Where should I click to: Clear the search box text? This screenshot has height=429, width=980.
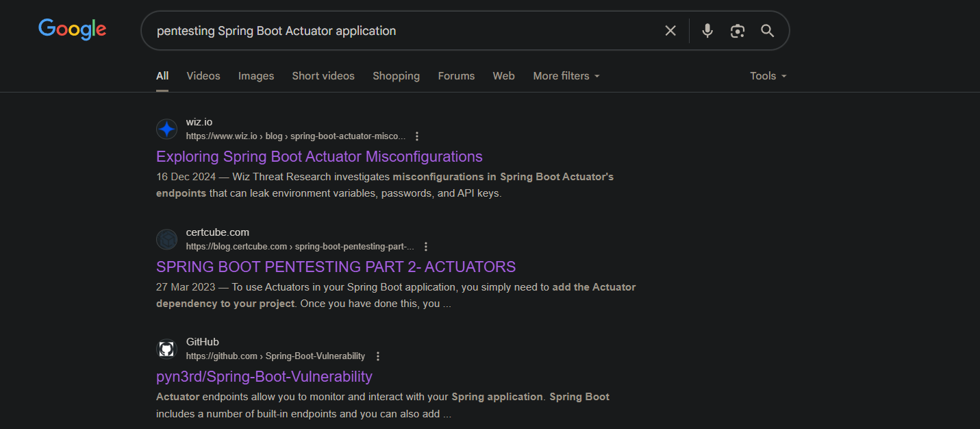coord(670,31)
